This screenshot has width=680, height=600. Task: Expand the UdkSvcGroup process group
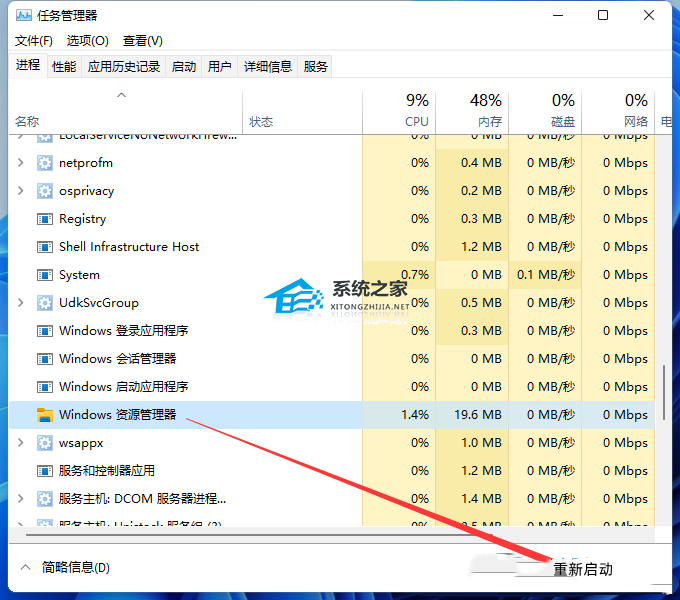[20, 302]
